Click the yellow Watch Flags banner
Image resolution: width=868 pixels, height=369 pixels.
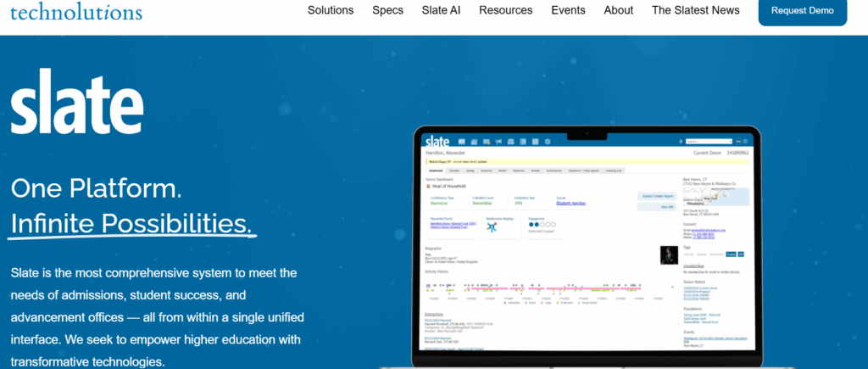click(x=587, y=161)
